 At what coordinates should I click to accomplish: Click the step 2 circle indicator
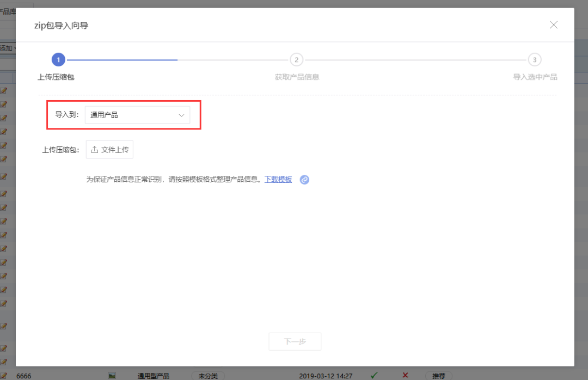tap(296, 60)
